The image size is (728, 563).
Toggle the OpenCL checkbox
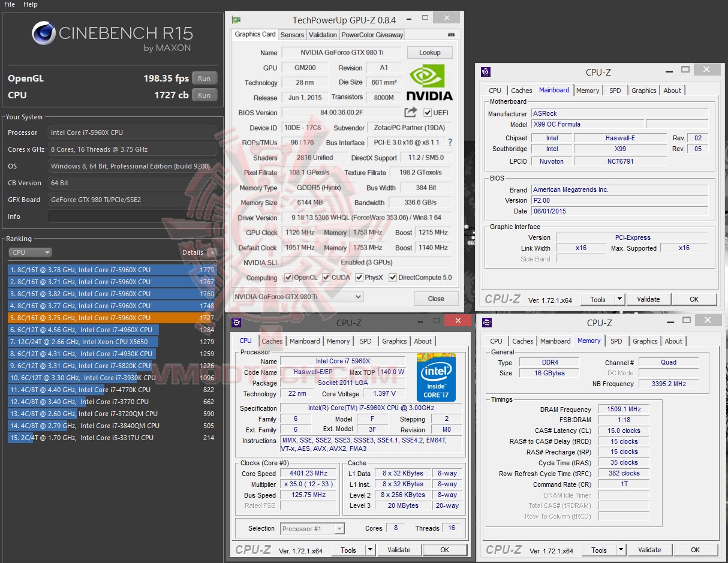(x=288, y=278)
